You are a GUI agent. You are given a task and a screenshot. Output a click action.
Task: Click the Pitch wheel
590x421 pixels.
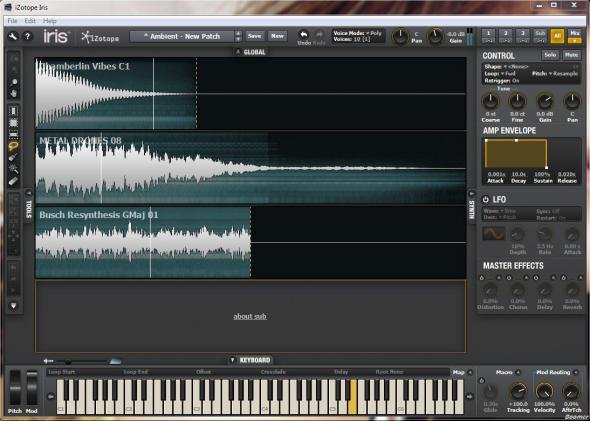coord(15,388)
